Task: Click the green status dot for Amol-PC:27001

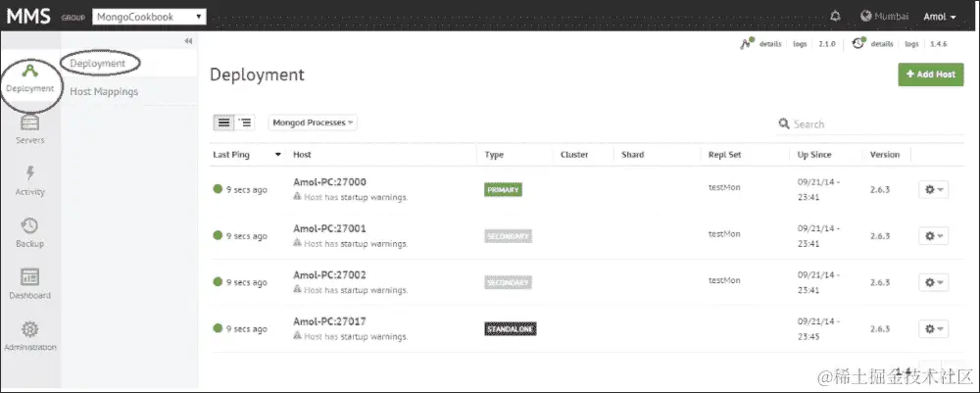Action: [x=218, y=235]
